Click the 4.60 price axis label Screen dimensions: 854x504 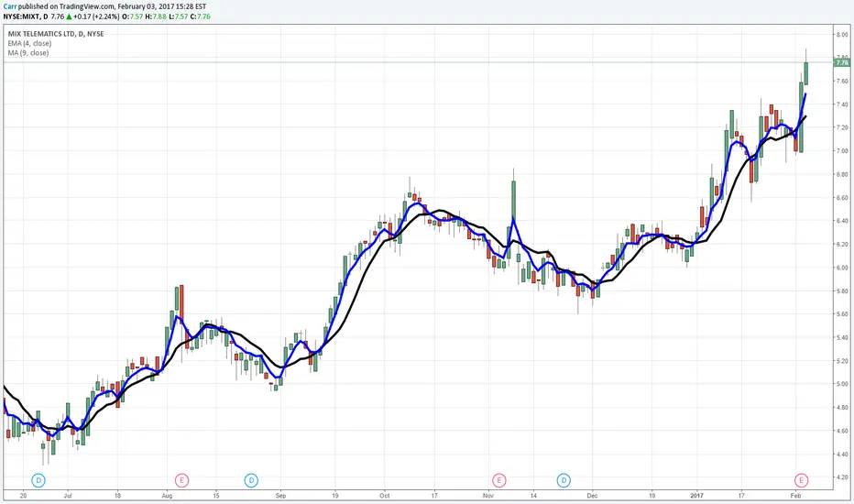(x=842, y=431)
